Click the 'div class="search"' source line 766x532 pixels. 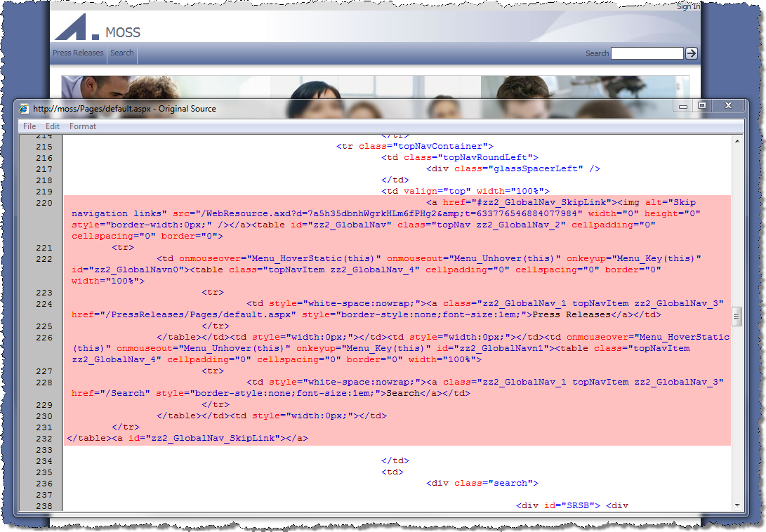pyautogui.click(x=482, y=483)
